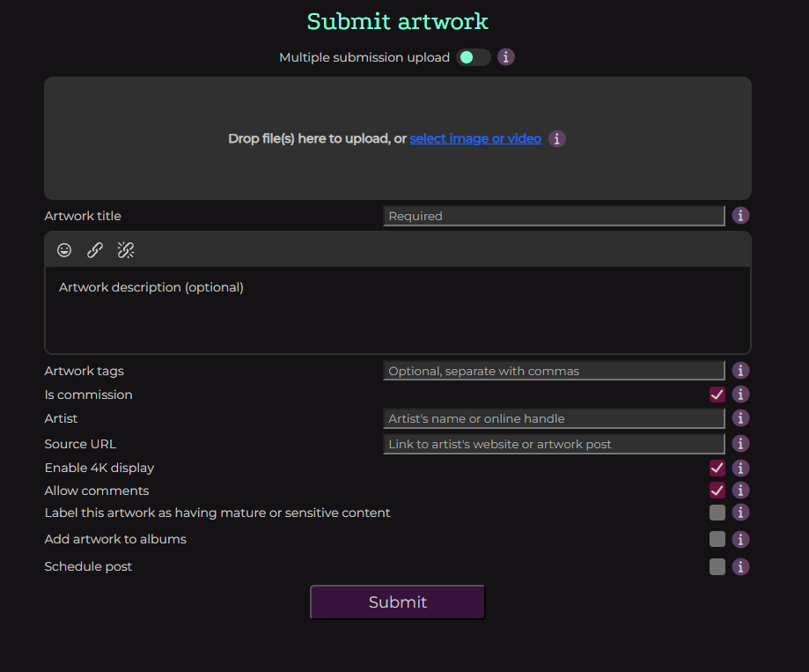
Task: Click the insert link icon in description toolbar
Action: click(95, 250)
